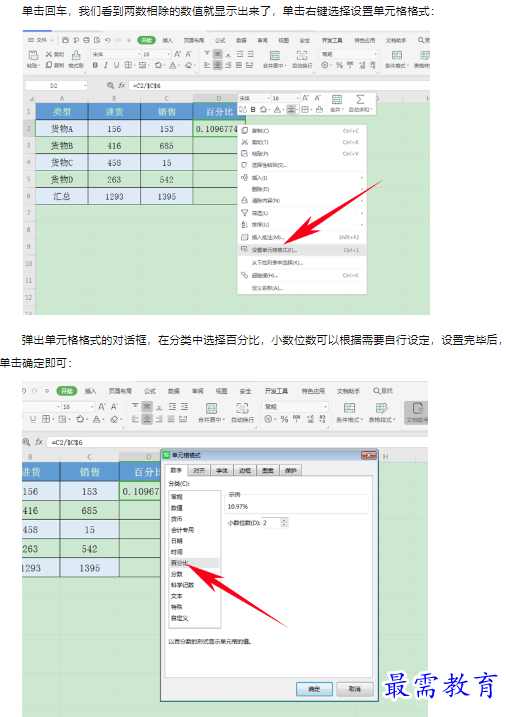Click conditional format icon in the dialog screenshot's ribbon
Screen dimensions: 506x717
[349, 408]
